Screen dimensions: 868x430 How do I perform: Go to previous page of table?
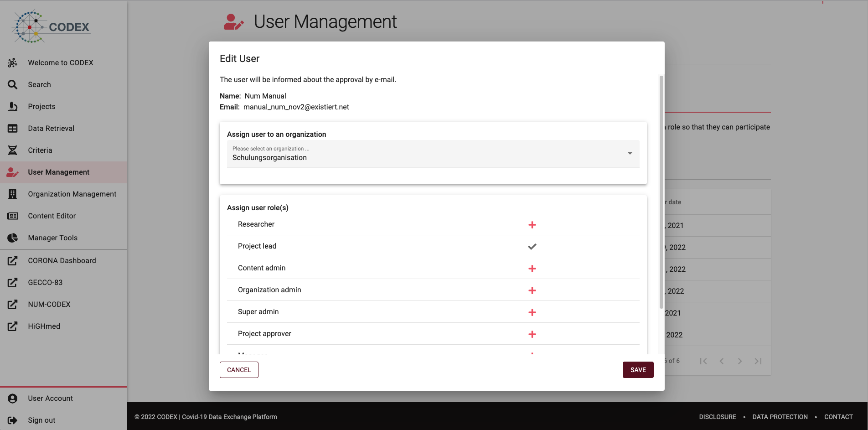click(722, 361)
